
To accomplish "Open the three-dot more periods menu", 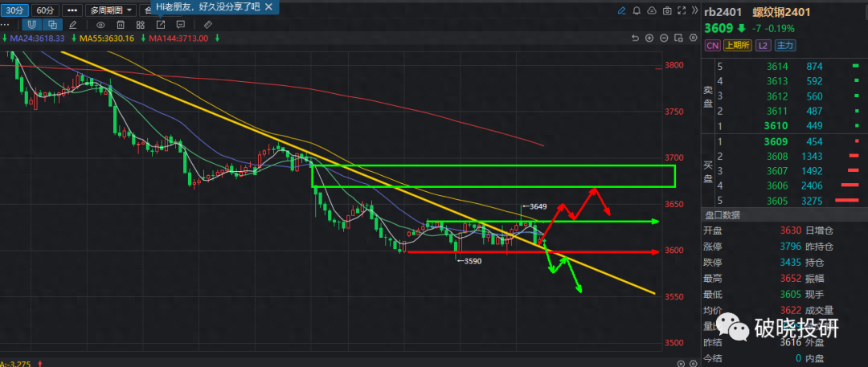I will click(x=72, y=10).
